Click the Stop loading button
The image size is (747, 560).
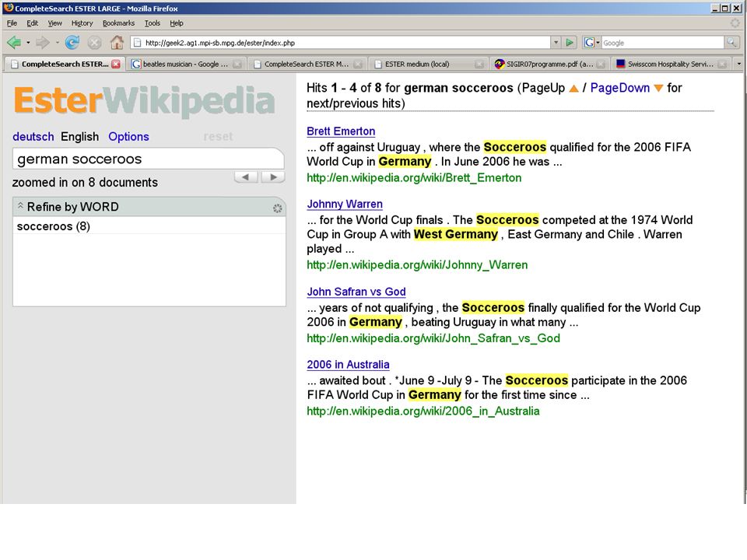coord(94,43)
